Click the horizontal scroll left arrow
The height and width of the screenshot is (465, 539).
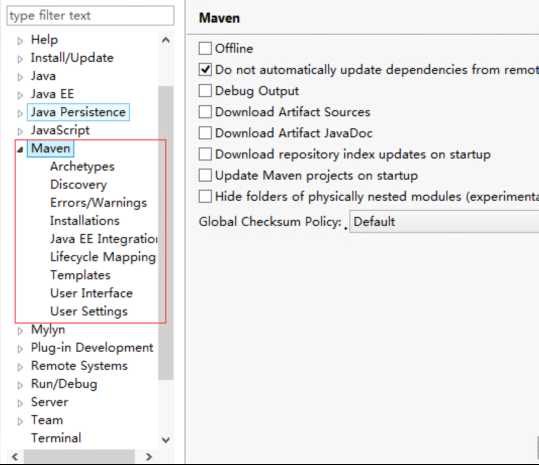click(15, 457)
